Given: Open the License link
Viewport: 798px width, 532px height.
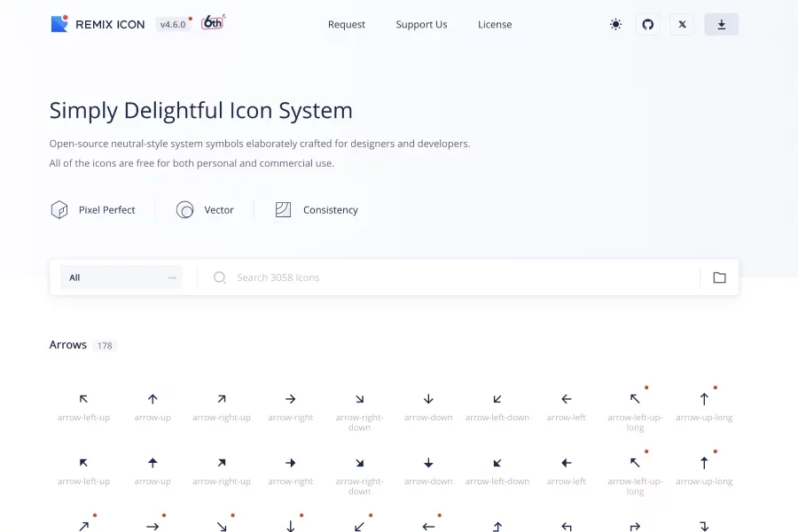Looking at the screenshot, I should pos(495,25).
